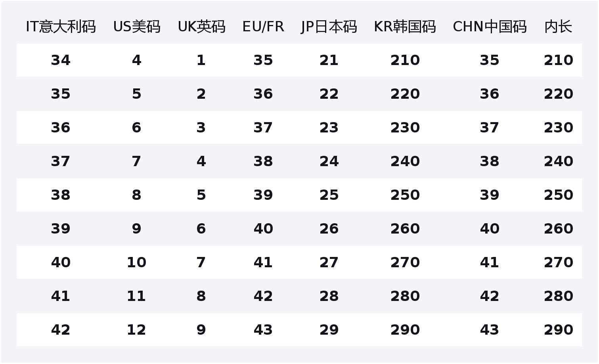
Task: Select US size 6 cell
Action: pos(136,128)
